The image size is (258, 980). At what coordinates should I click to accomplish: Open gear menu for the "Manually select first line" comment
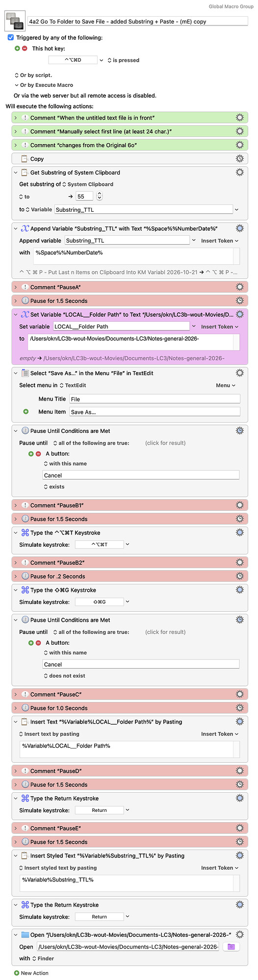240,131
